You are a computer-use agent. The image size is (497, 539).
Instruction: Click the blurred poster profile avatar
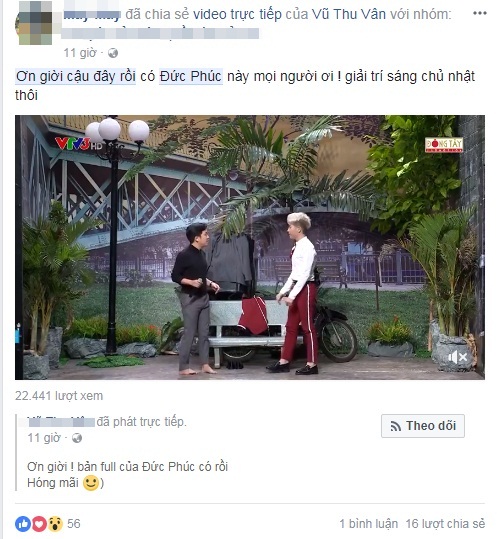point(34,23)
